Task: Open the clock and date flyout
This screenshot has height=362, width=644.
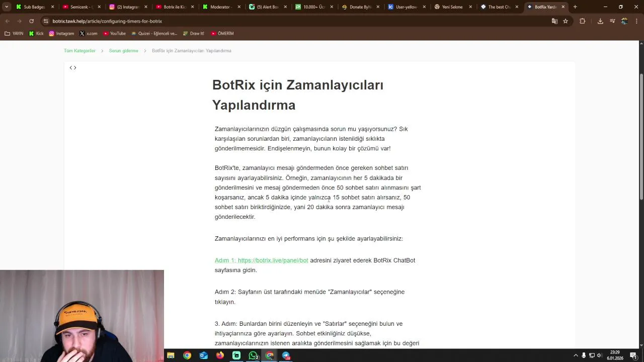Action: 614,355
